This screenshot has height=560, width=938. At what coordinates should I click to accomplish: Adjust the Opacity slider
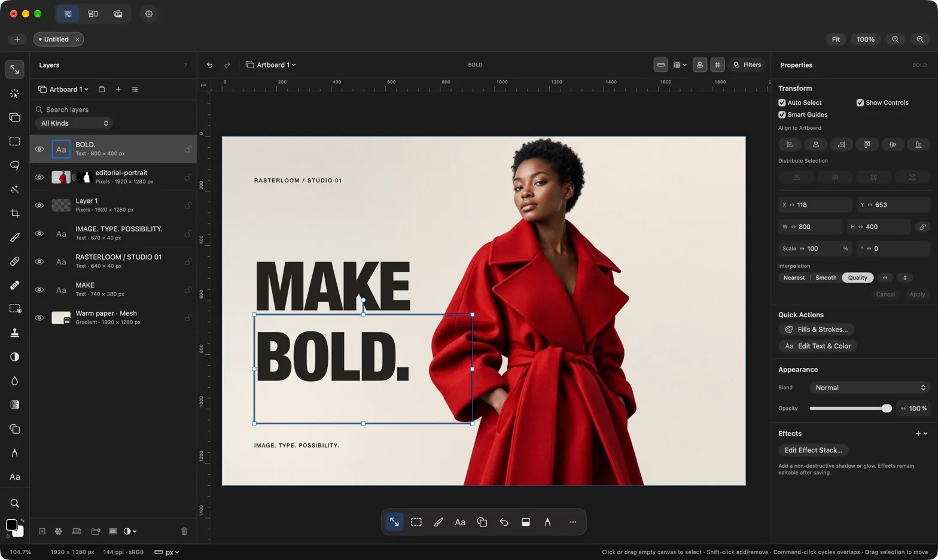click(x=851, y=409)
